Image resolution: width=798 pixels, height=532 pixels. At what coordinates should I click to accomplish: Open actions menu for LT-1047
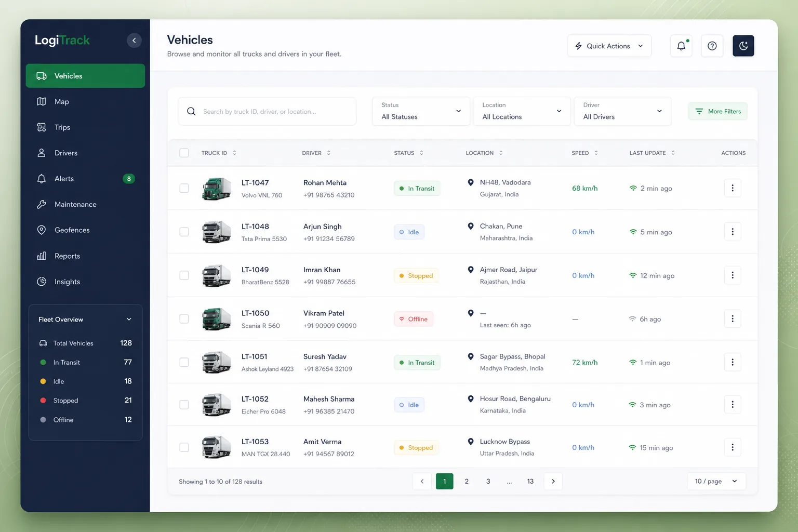[x=733, y=188]
